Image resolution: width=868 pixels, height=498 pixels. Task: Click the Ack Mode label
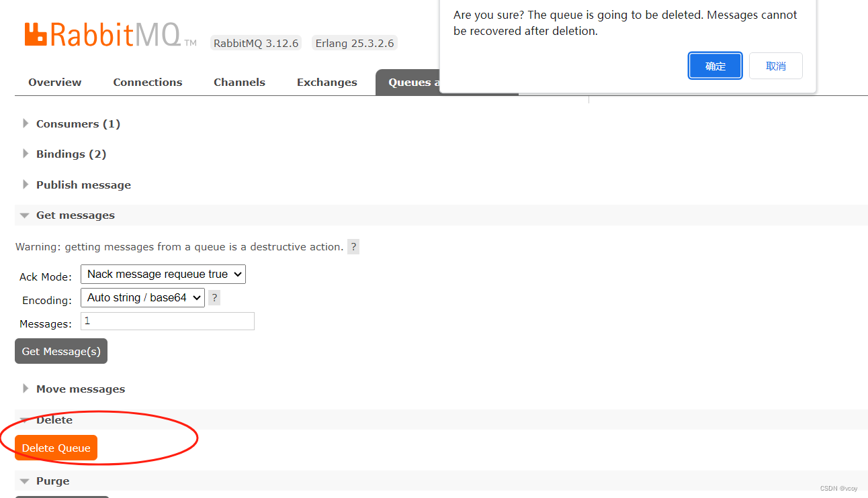pos(46,277)
